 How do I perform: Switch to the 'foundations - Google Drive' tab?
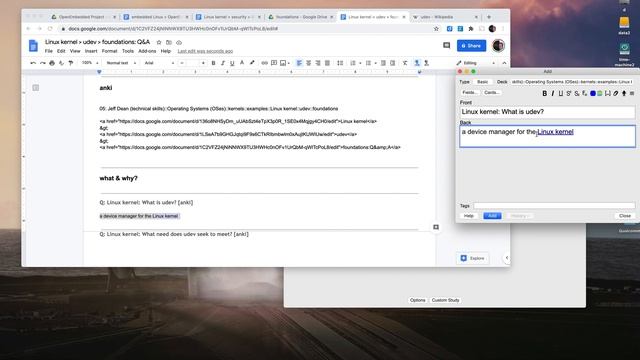301,17
